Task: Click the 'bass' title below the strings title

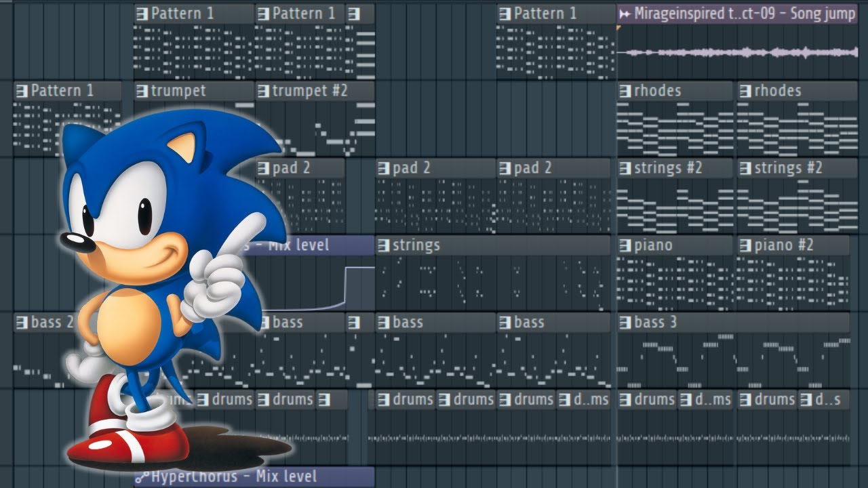Action: (x=408, y=323)
